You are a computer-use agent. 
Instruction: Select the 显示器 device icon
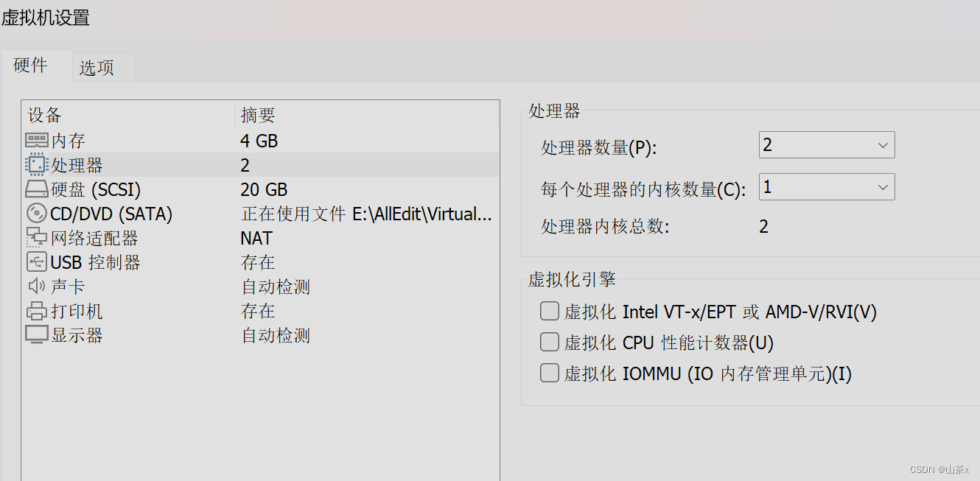tap(36, 334)
